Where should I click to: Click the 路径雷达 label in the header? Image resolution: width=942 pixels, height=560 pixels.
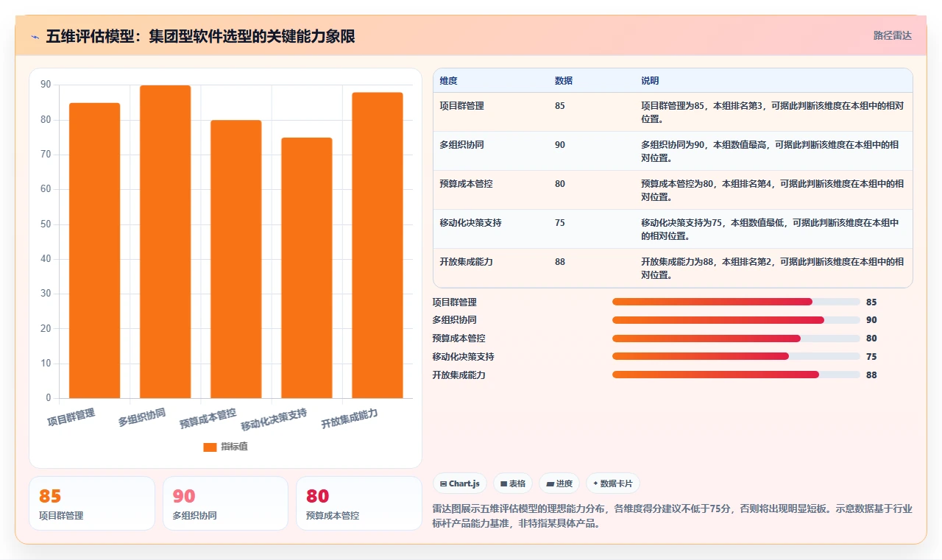[892, 35]
